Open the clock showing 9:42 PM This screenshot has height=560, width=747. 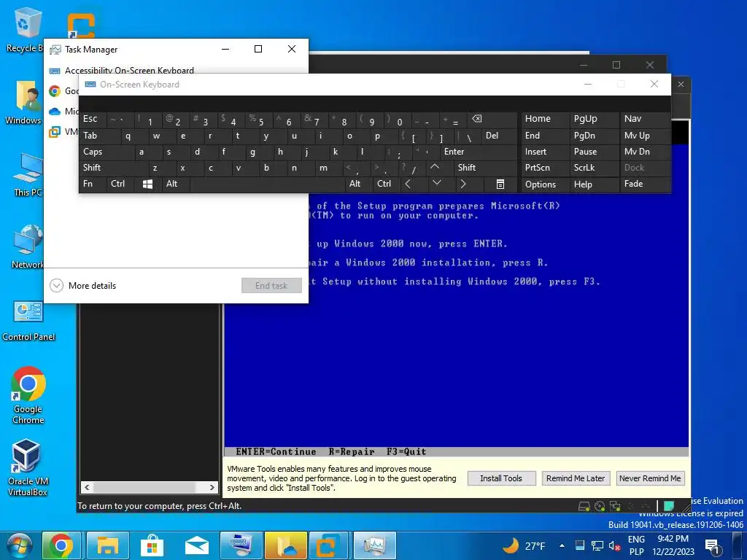[673, 545]
